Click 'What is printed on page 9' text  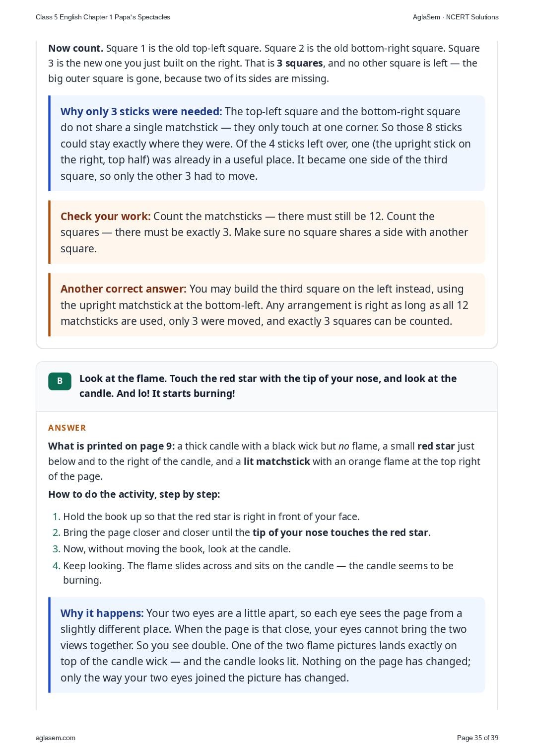111,446
